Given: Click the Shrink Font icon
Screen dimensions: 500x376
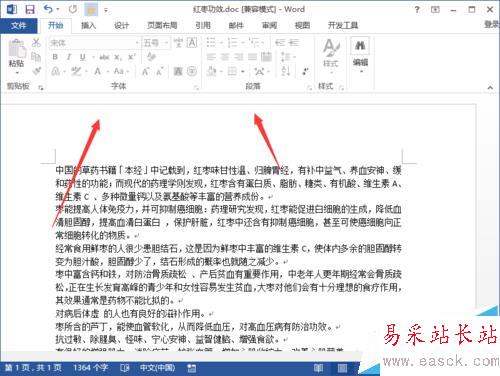Looking at the screenshot, I should coord(160,71).
